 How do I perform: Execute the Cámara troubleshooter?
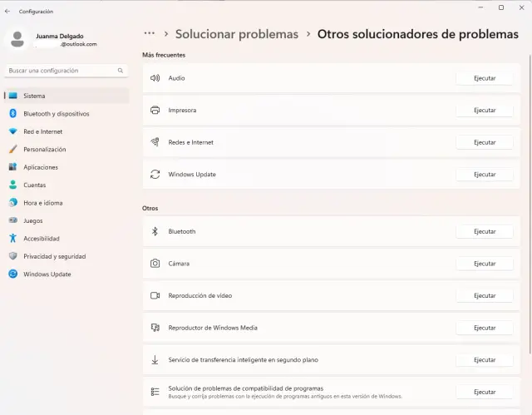click(x=485, y=264)
